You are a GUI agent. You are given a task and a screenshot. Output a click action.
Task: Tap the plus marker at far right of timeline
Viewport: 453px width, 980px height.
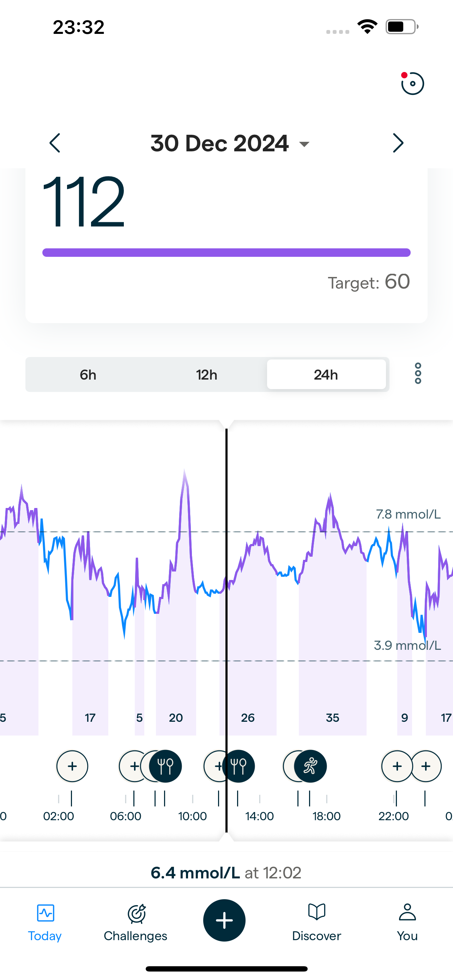pos(426,766)
